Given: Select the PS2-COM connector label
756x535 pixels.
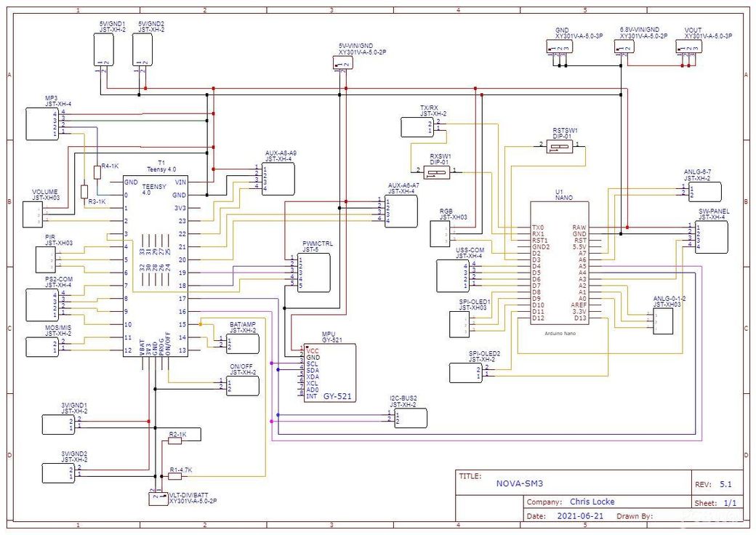Looking at the screenshot, I should 59,279.
